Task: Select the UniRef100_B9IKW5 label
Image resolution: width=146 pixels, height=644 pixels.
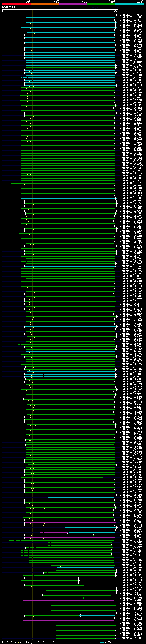Action: point(131,58)
